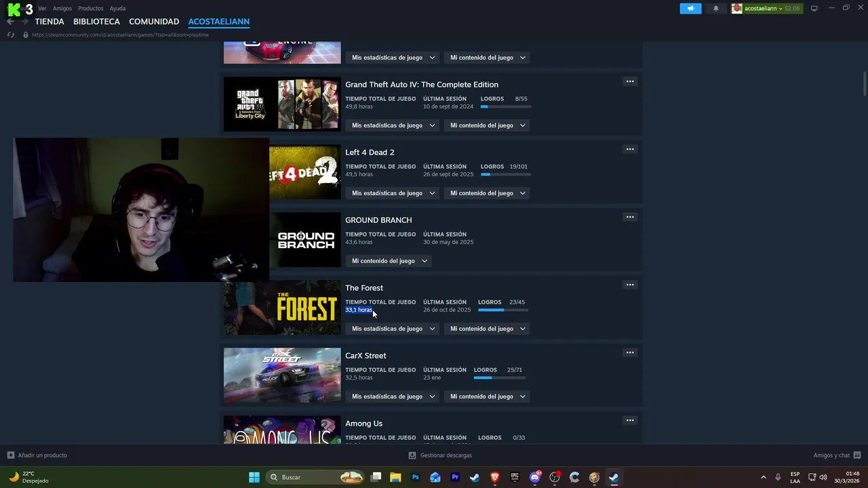This screenshot has width=868, height=488.
Task: Open the three-dot menu for The Forest
Action: 630,285
